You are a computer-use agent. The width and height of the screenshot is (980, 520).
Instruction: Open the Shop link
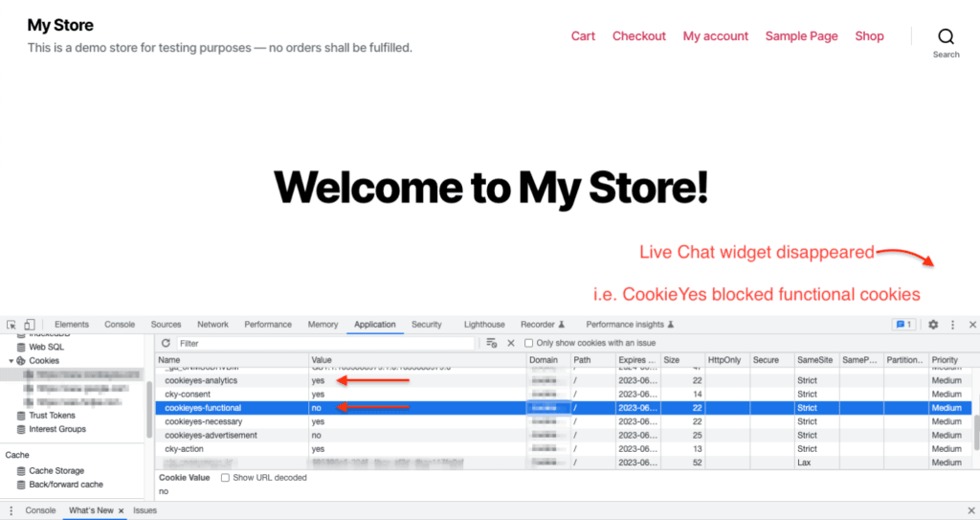(869, 36)
